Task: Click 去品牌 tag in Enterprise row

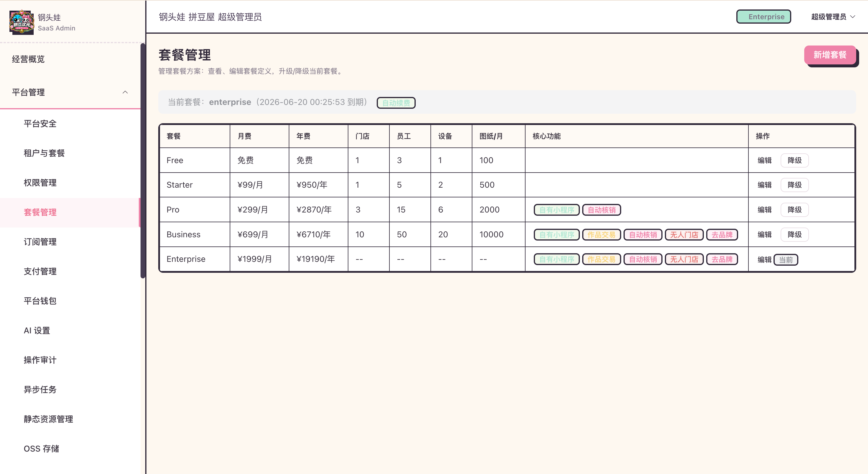Action: 722,259
